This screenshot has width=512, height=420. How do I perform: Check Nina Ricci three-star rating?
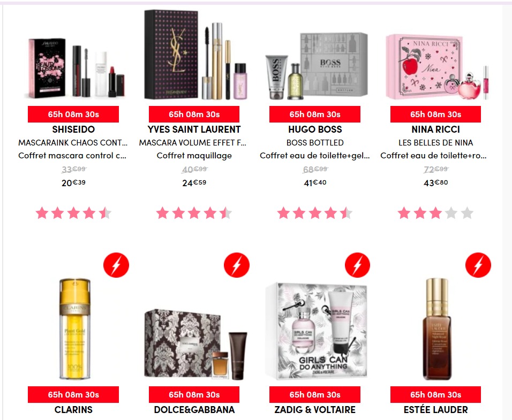(x=435, y=213)
